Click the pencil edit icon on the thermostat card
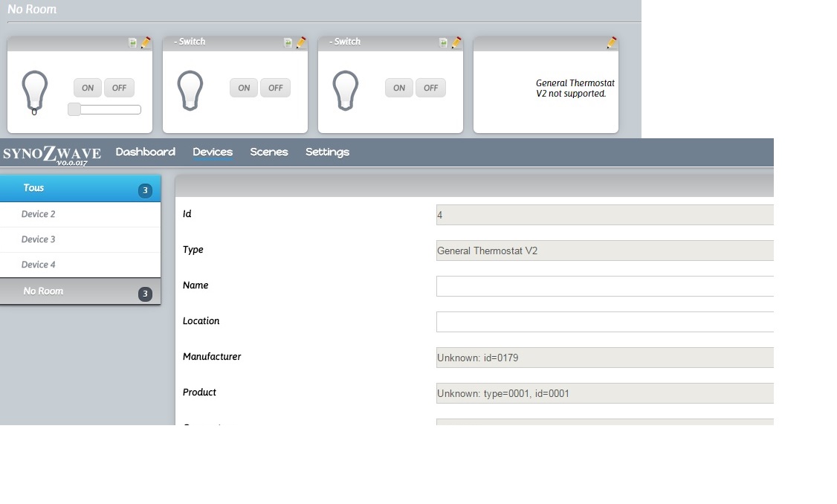The image size is (837, 504). click(612, 42)
